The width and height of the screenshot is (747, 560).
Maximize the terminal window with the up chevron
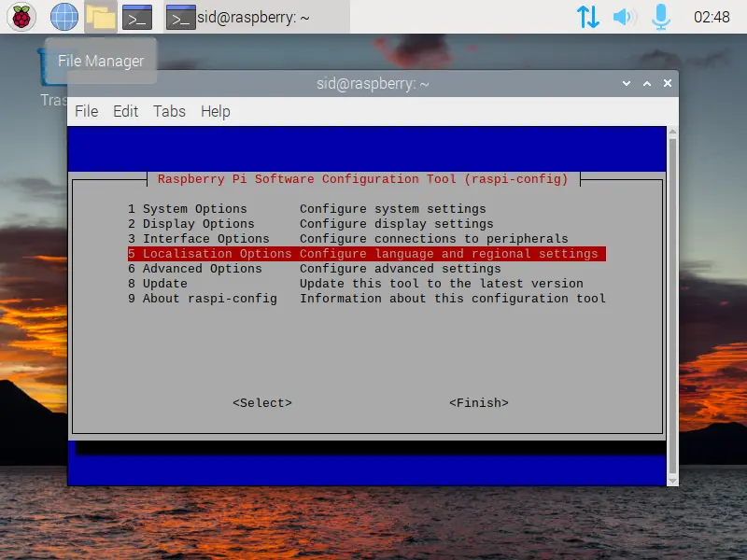[647, 83]
